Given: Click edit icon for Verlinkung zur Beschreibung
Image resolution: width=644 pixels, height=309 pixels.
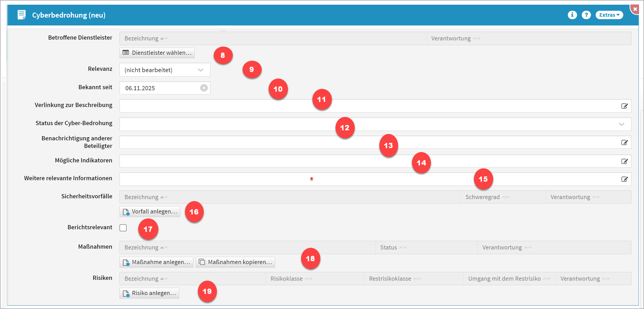Looking at the screenshot, I should tap(624, 106).
